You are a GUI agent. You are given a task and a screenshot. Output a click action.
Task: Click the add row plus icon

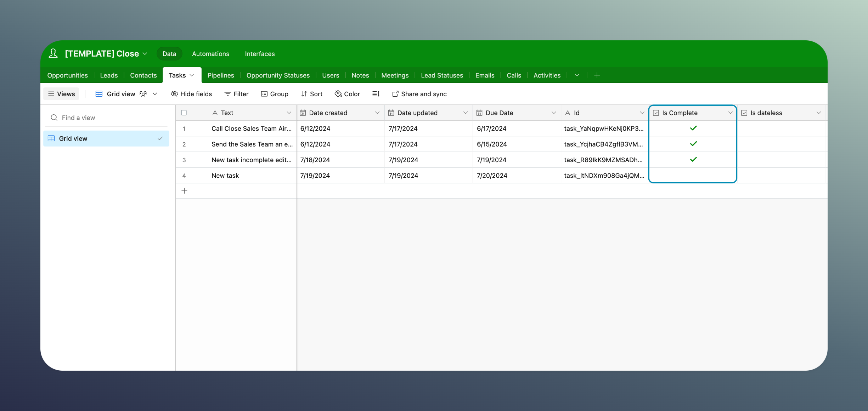click(184, 191)
